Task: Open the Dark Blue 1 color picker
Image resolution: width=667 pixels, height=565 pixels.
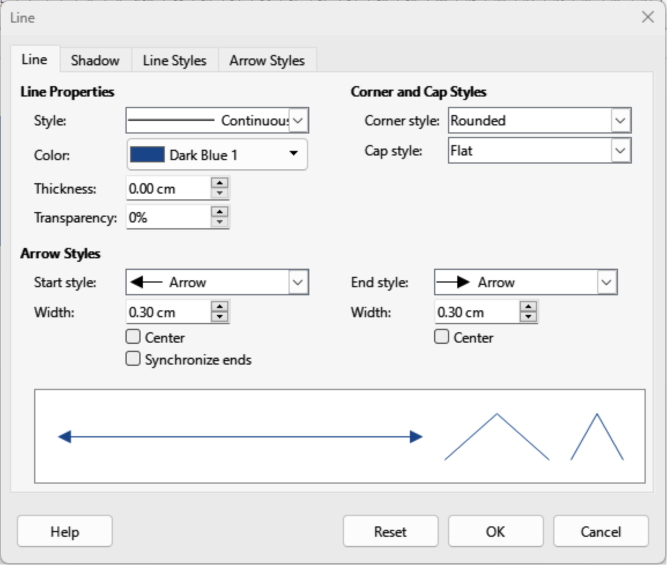Action: coord(216,155)
